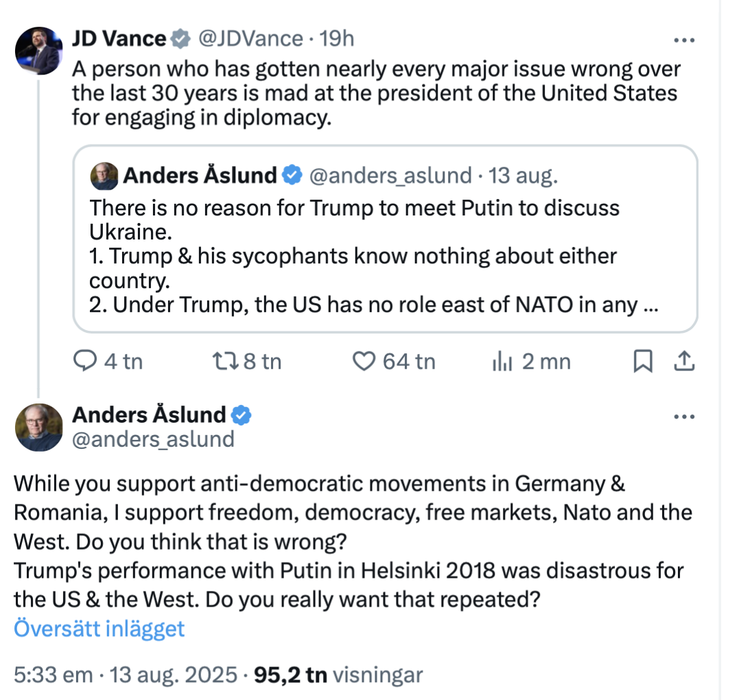Open small Anders Åslund avatar in quoted post

104,176
